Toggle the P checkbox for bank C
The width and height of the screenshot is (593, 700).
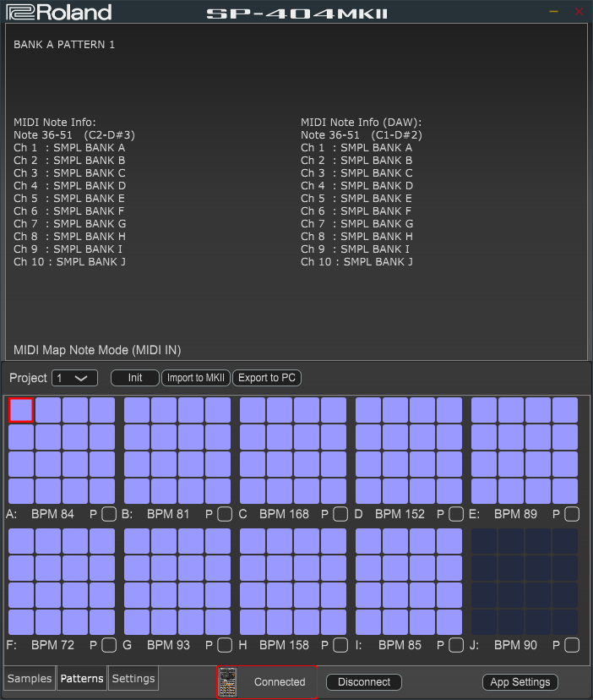point(340,514)
